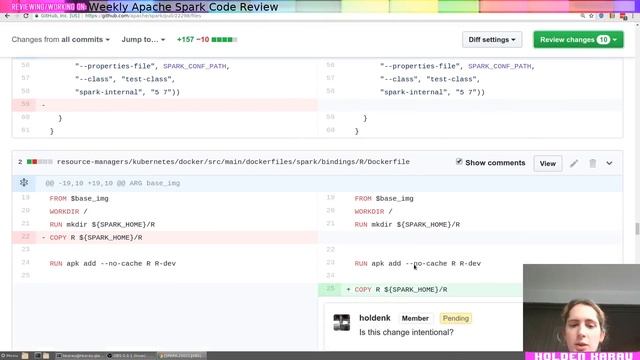The image size is (640, 360).
Task: Click 'RUN apk add --no-cache R R-dev' on left
Action: click(x=113, y=264)
